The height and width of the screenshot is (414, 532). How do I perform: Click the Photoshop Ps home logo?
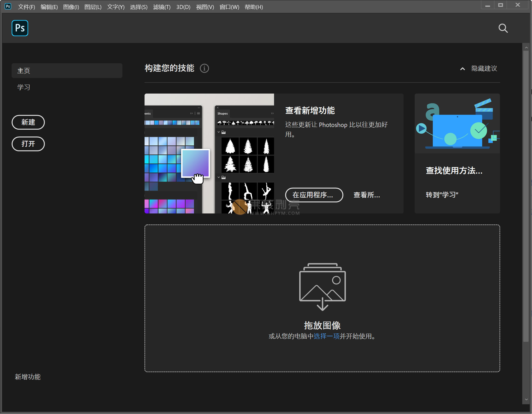[20, 28]
